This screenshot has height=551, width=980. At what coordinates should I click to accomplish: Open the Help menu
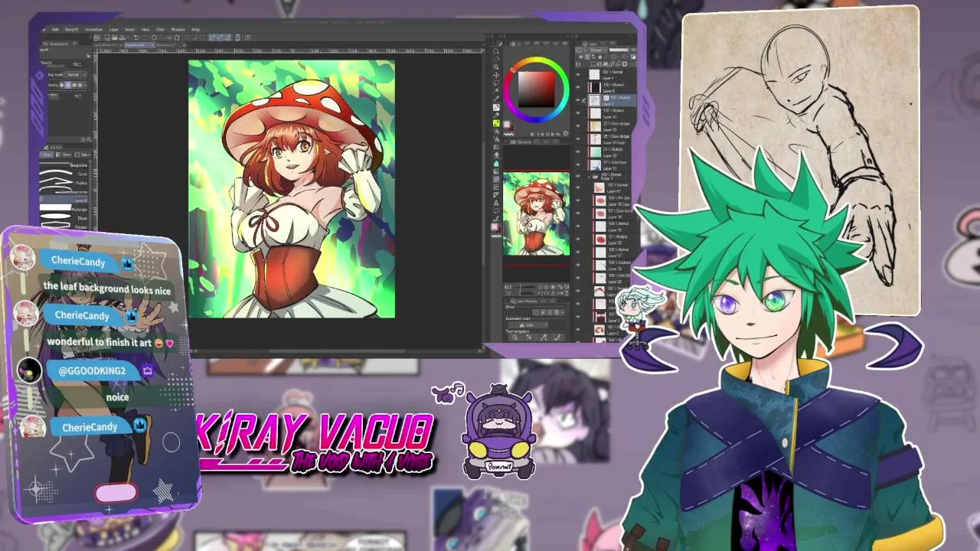[195, 30]
